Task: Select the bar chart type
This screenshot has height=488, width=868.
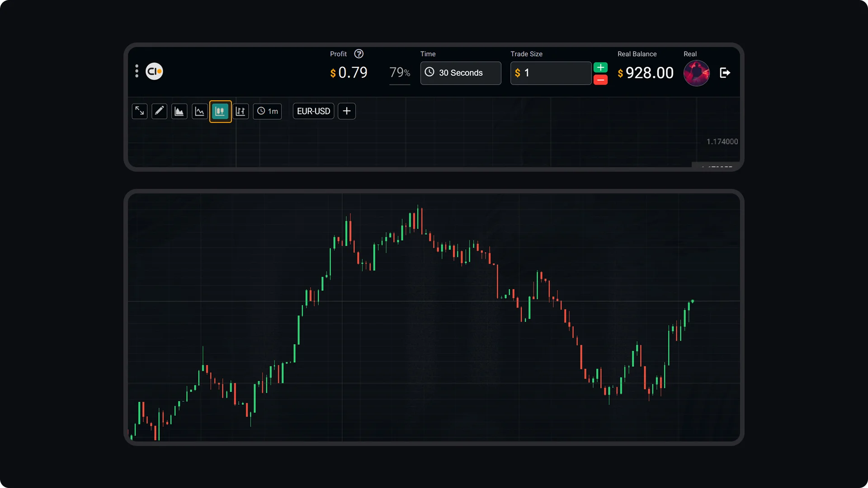Action: (241, 111)
